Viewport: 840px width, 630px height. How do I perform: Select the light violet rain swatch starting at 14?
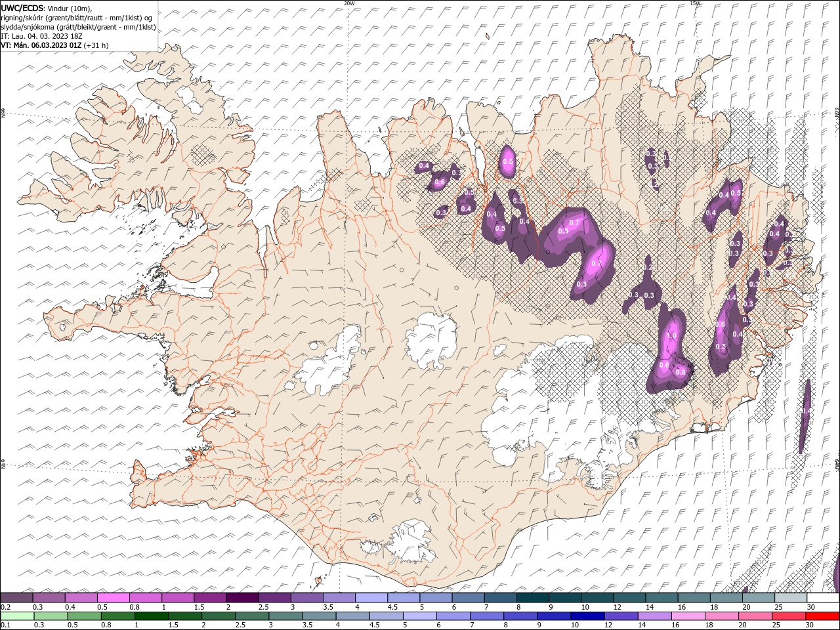click(654, 616)
